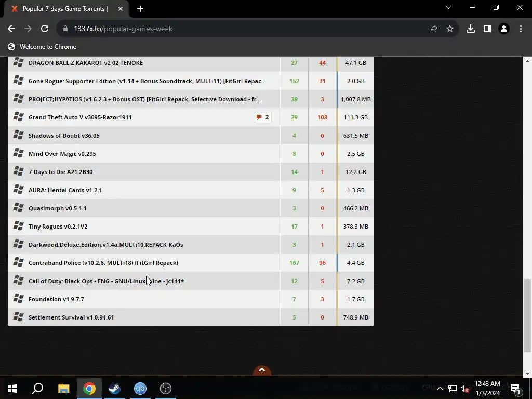
Task: Open the clock showing 12:43 AM
Action: tap(487, 389)
